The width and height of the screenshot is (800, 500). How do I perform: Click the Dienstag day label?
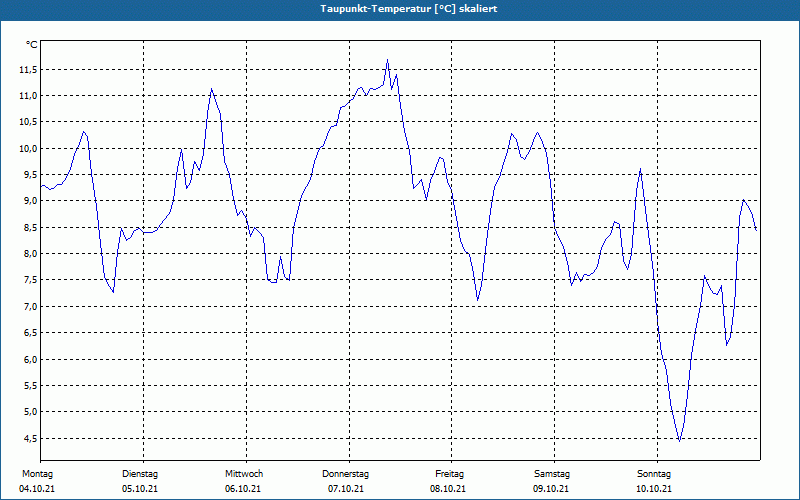[x=140, y=474]
